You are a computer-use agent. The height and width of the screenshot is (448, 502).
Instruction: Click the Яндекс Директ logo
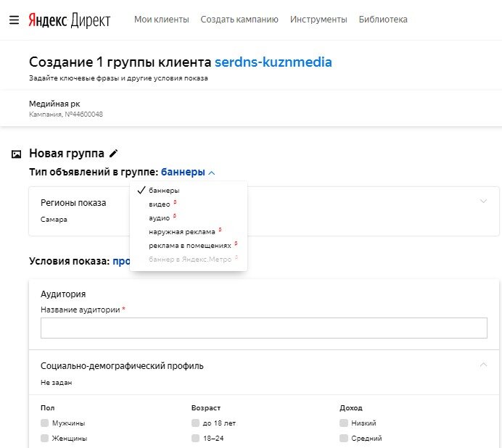[x=70, y=20]
